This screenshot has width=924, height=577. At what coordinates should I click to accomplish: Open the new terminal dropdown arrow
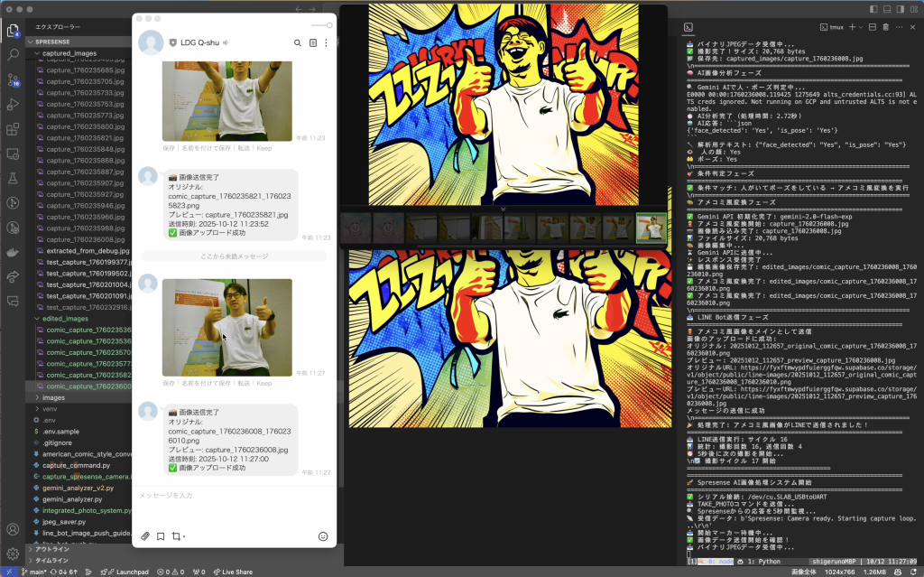coord(861,27)
